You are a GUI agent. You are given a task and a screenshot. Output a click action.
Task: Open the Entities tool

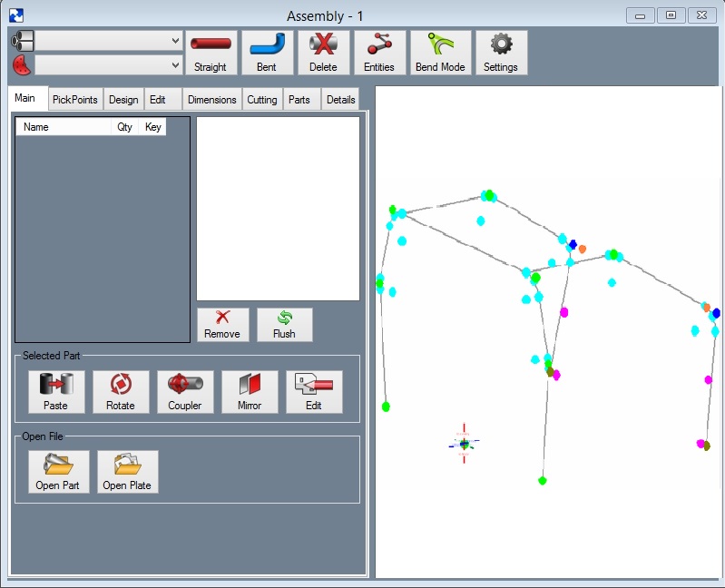(379, 53)
